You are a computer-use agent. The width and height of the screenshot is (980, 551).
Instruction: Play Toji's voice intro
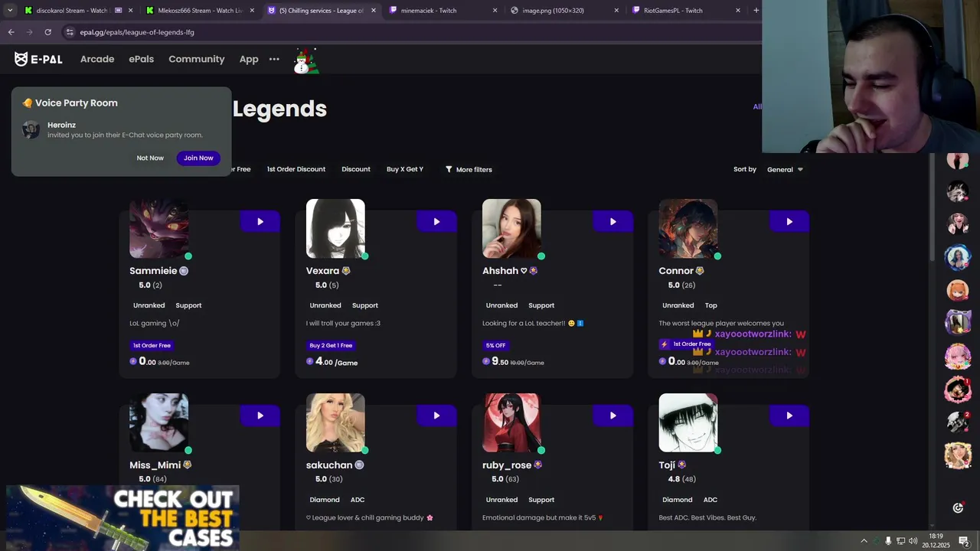(x=789, y=416)
